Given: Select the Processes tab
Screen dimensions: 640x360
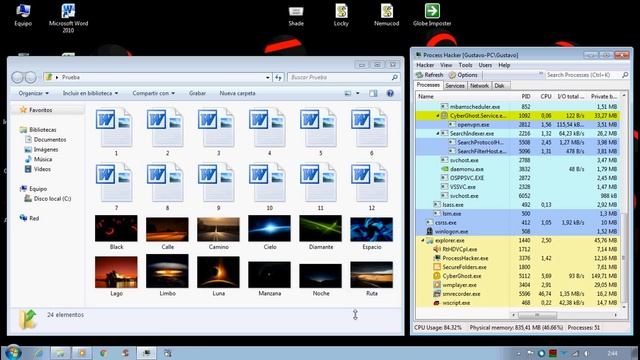Looking at the screenshot, I should [428, 85].
